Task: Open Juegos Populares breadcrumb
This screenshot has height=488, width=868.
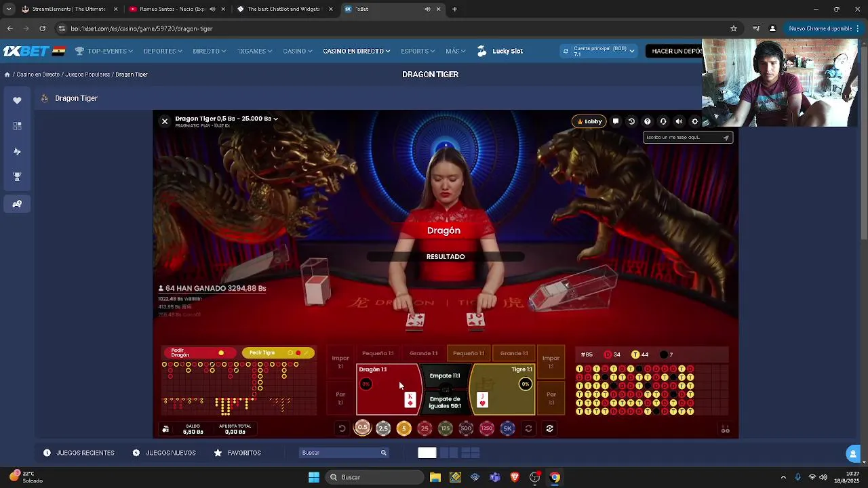Action: coord(87,75)
